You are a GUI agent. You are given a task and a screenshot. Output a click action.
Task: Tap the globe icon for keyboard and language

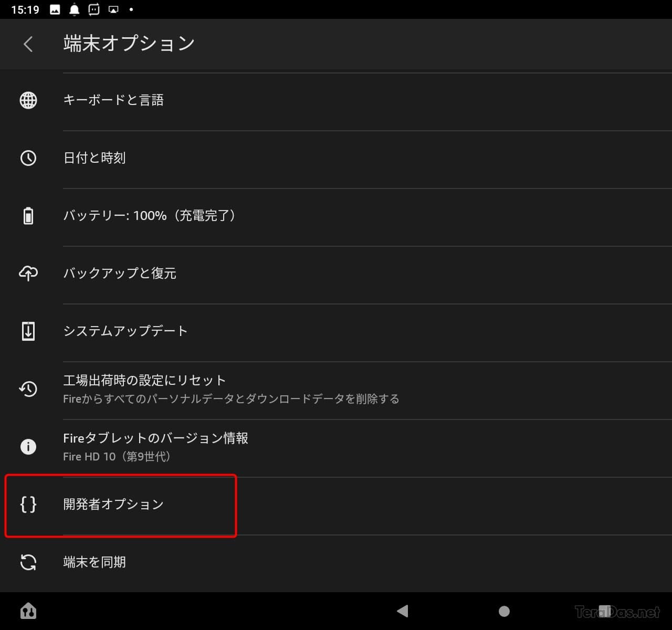pos(28,100)
